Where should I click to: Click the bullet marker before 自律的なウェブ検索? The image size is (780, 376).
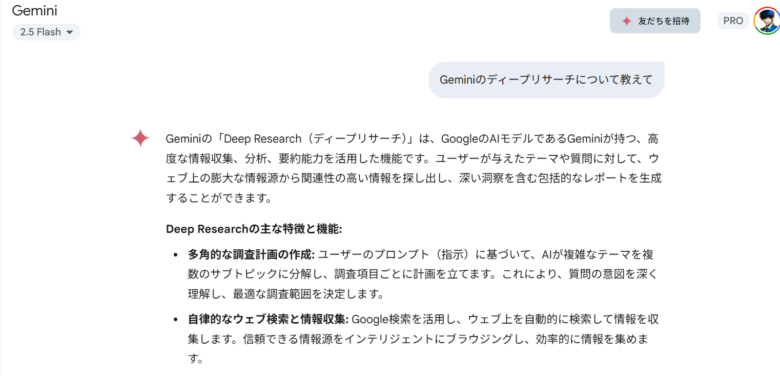click(175, 319)
